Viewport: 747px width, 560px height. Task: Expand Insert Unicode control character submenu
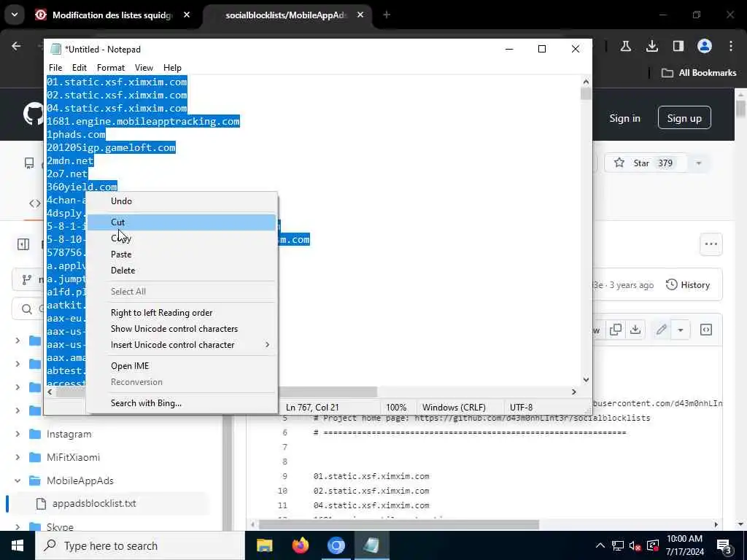coord(181,345)
